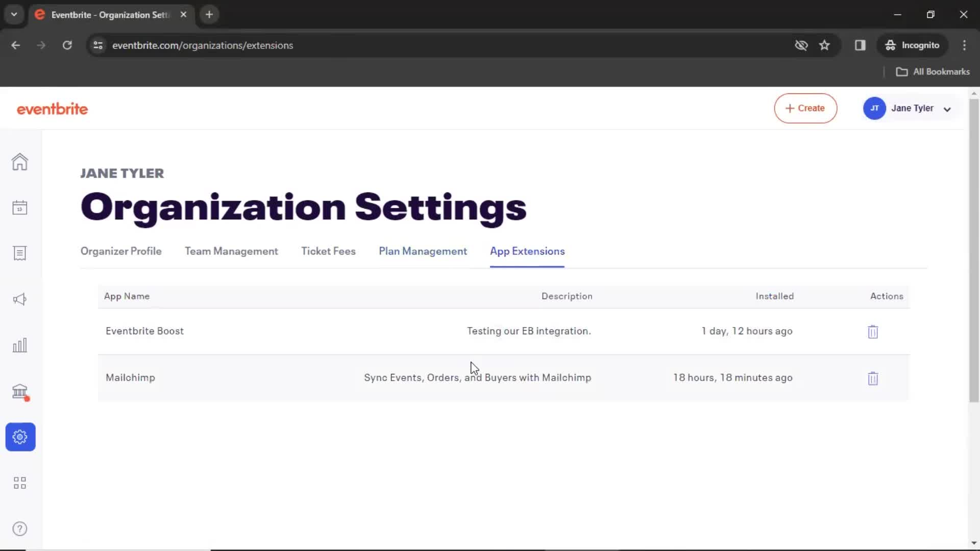Select the Eventbrite Boost app name
Viewport: 980px width, 551px height.
[x=144, y=331]
